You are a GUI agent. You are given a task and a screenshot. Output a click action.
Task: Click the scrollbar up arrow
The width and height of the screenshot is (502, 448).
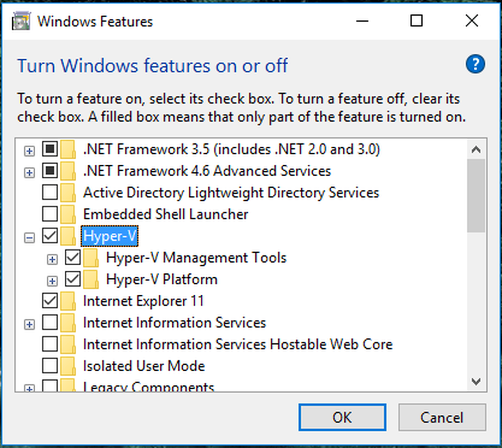pyautogui.click(x=476, y=150)
